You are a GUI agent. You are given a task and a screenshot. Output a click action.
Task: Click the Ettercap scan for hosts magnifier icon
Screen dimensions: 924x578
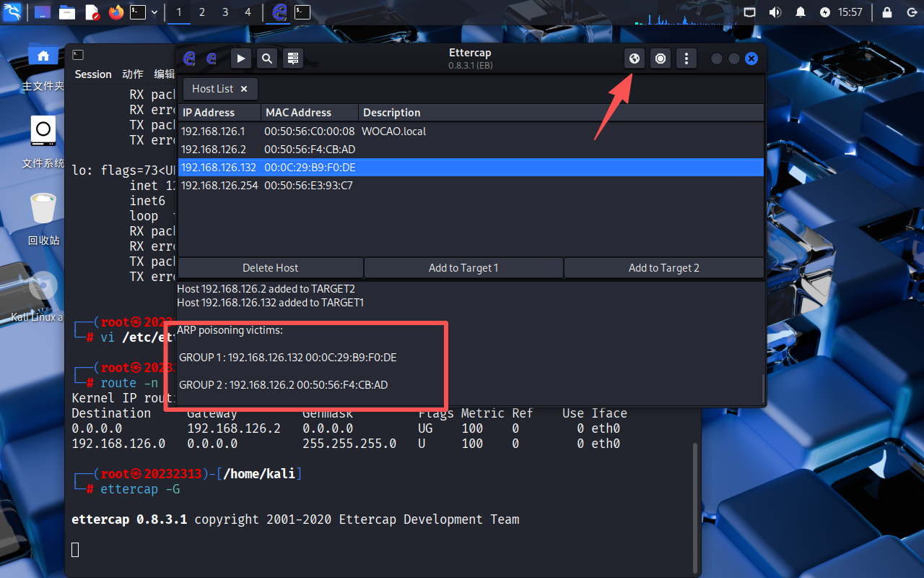(266, 59)
